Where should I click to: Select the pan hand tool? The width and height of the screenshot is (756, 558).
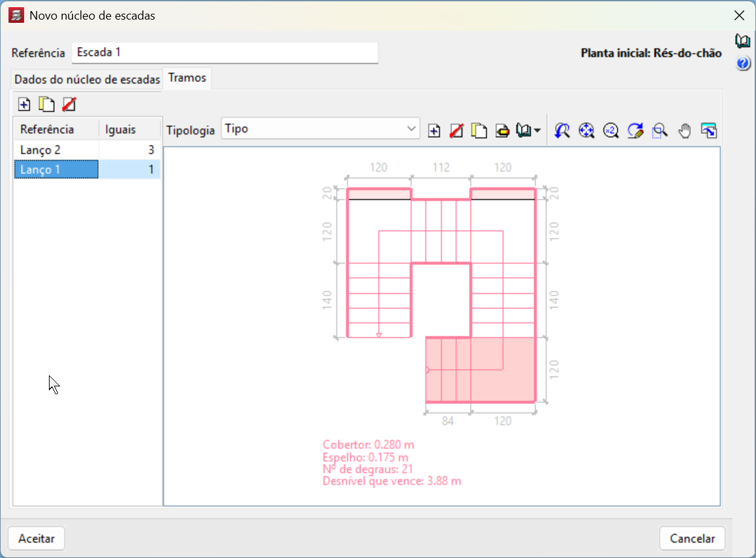pyautogui.click(x=684, y=131)
